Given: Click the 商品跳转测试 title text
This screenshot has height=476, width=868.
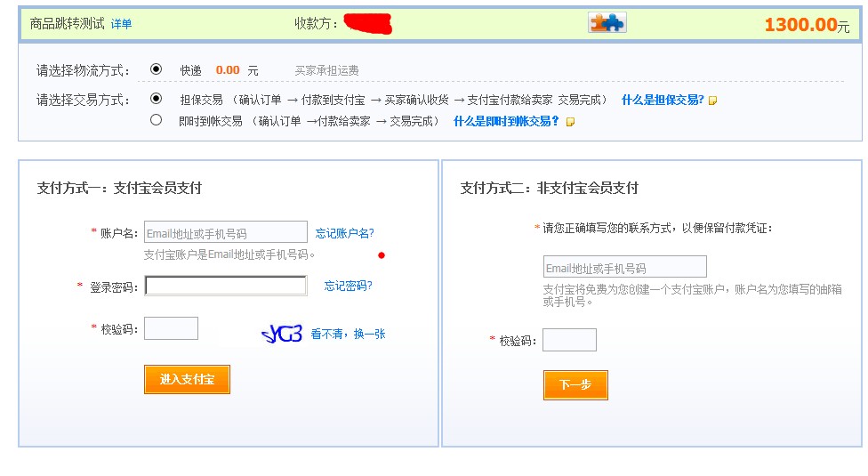Looking at the screenshot, I should pyautogui.click(x=67, y=23).
